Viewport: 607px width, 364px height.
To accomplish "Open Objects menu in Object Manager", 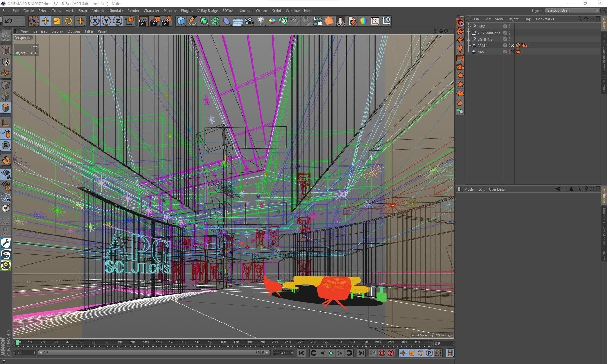I will click(513, 19).
